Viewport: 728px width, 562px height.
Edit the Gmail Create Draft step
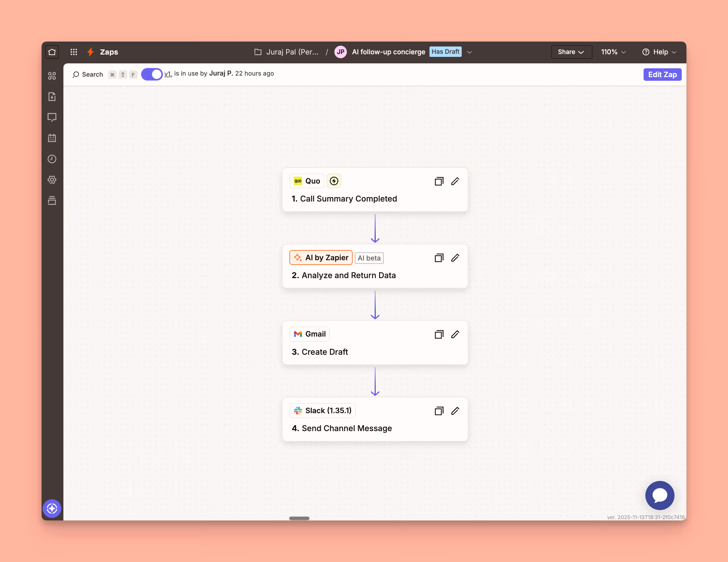pyautogui.click(x=455, y=334)
